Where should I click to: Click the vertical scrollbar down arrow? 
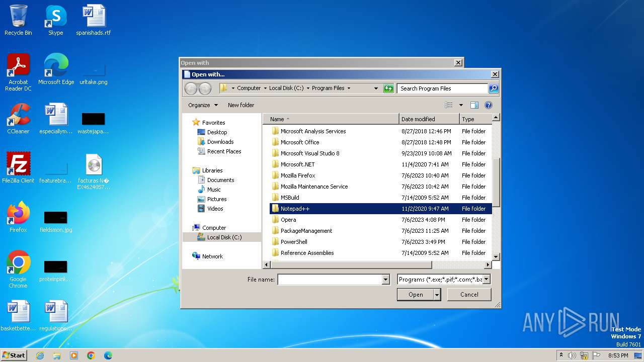tap(496, 256)
